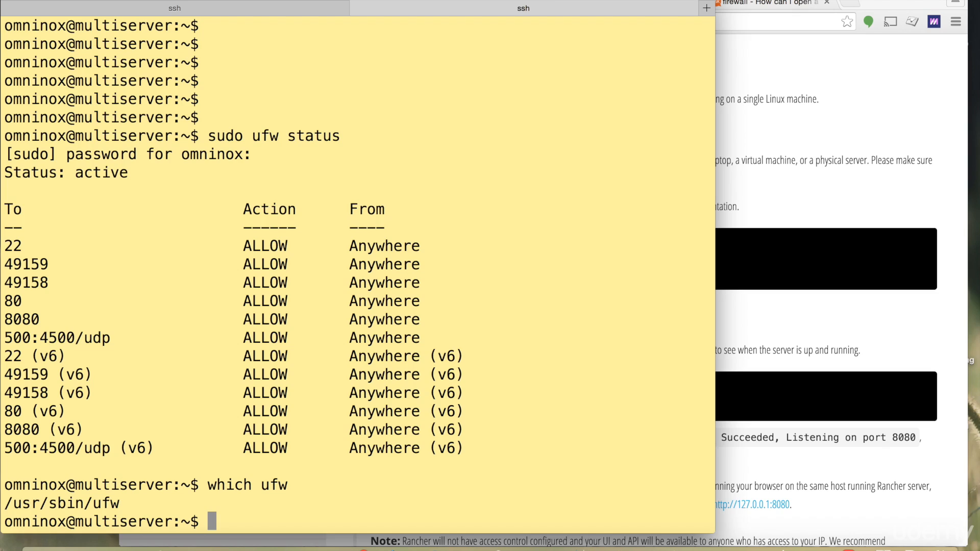Image resolution: width=980 pixels, height=551 pixels.
Task: Click the 'Action' column header
Action: [x=269, y=209]
